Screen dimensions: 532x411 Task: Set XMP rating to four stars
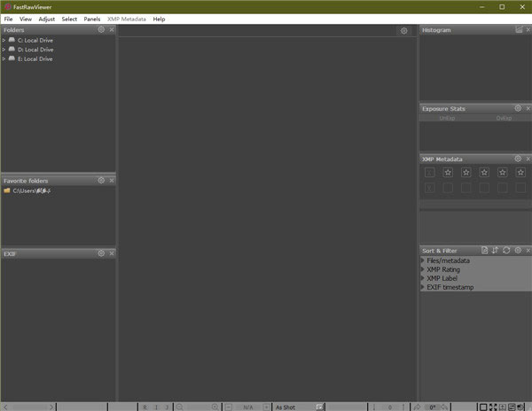[503, 173]
